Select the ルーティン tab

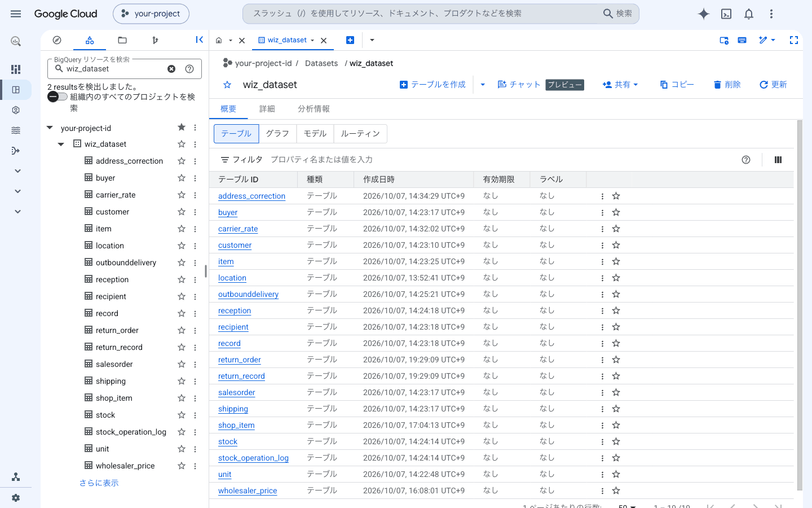[x=360, y=134]
